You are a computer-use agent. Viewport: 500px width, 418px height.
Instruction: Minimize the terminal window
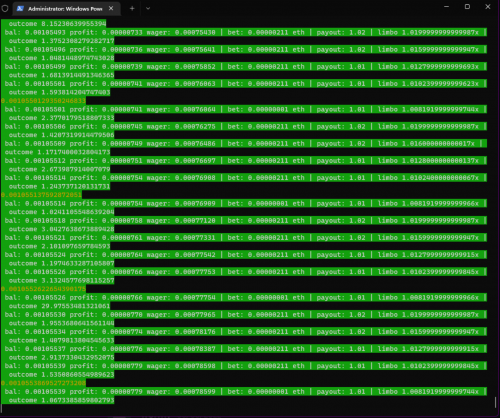tap(446, 7)
